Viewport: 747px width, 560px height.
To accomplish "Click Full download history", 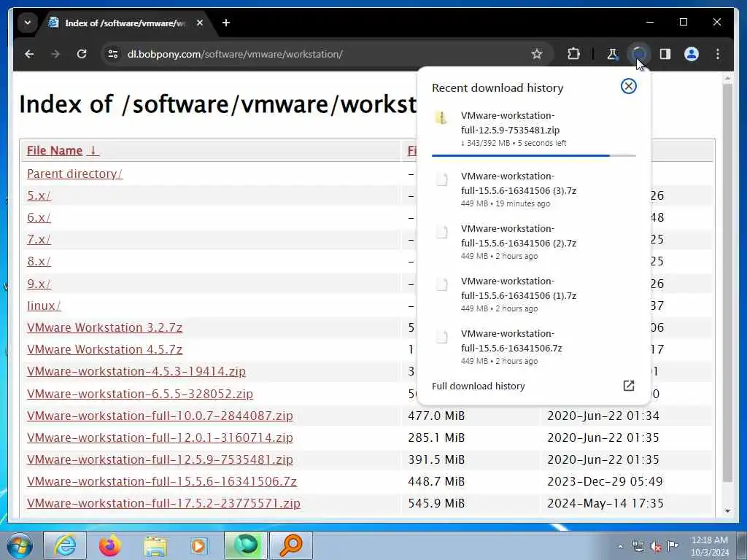I will tap(479, 386).
